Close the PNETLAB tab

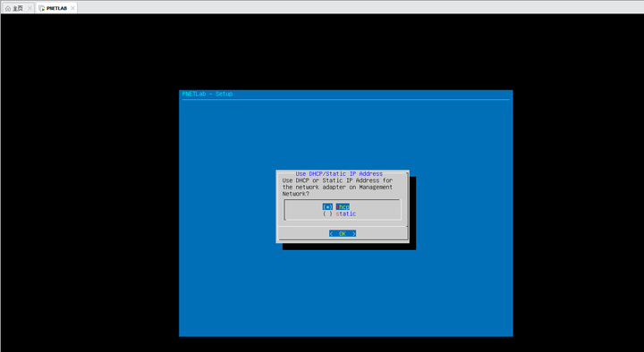72,8
